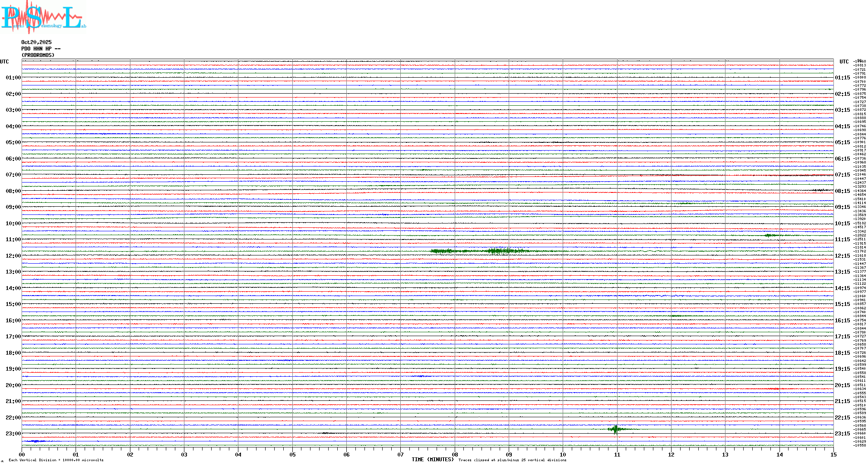Image resolution: width=868 pixels, height=466 pixels.
Task: Click the 12:00 hour label on left
Action: pos(13,256)
